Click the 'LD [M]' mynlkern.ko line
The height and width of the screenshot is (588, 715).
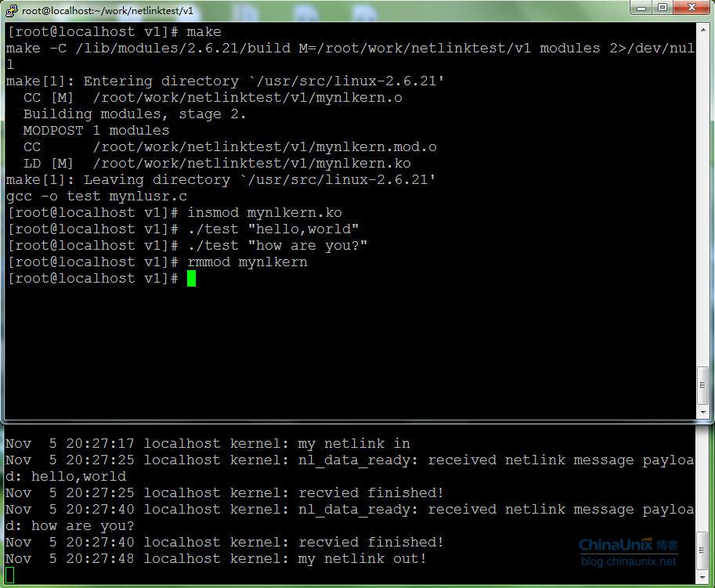217,163
